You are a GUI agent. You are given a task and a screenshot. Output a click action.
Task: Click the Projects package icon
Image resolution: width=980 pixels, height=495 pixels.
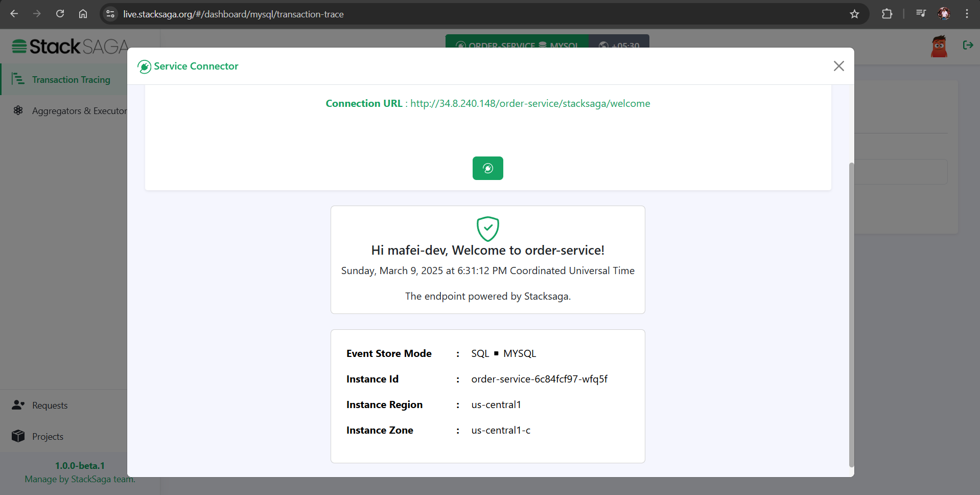pos(18,436)
